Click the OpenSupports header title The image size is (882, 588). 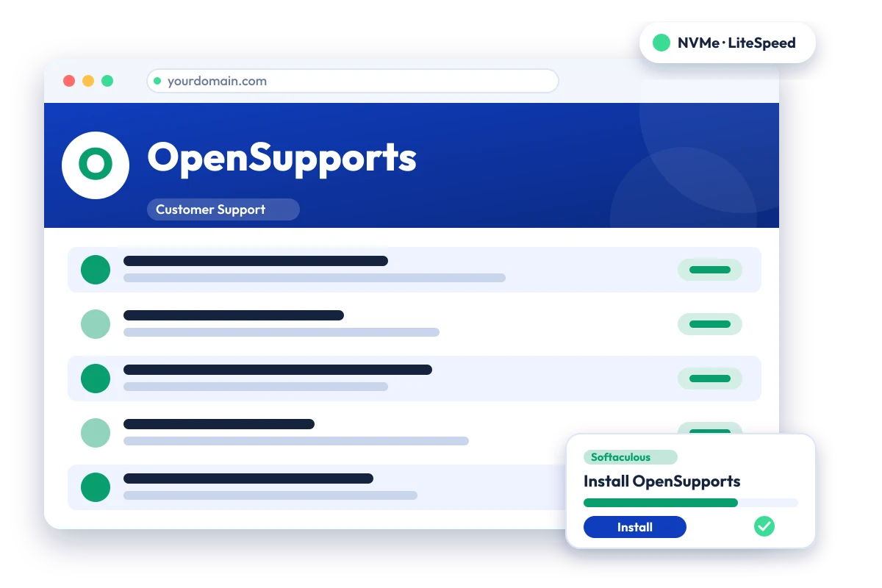[x=282, y=159]
